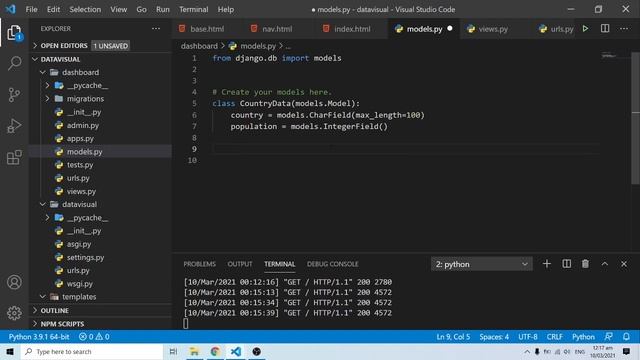Open Explorer Views and More Actions ellipsis

tap(156, 29)
